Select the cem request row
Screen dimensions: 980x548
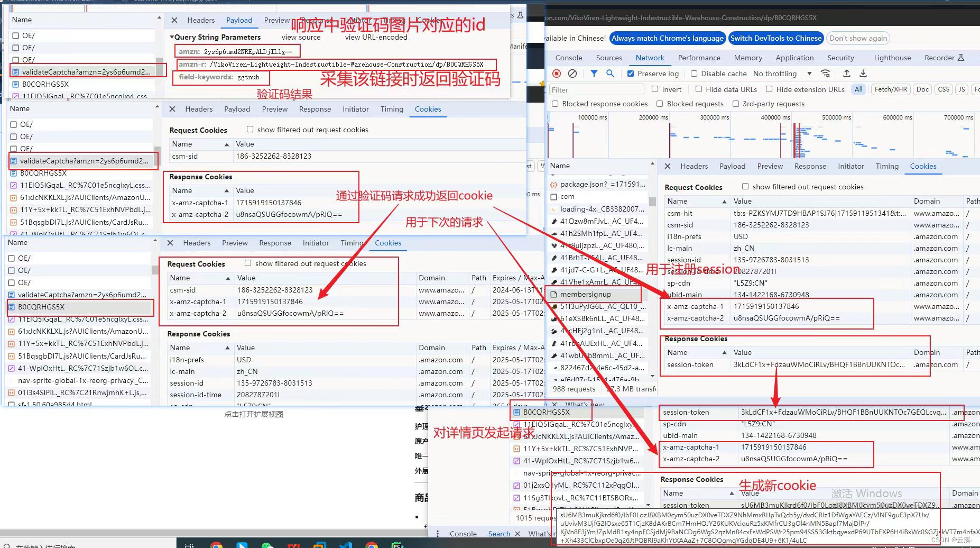click(598, 196)
